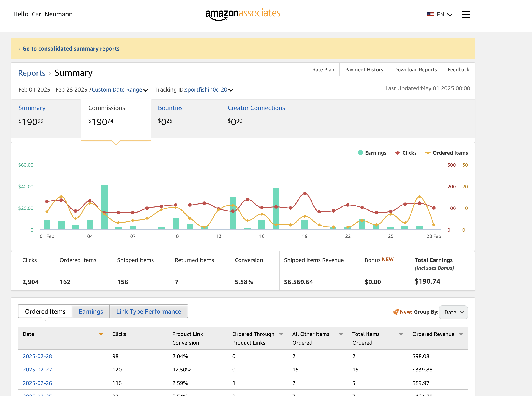Open the hamburger menu icon
532x396 pixels.
click(466, 15)
